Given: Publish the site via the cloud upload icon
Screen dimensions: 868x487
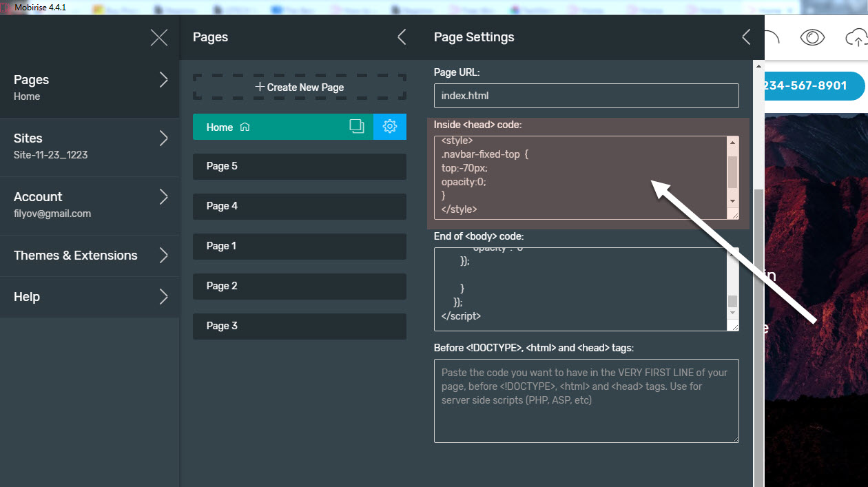Looking at the screenshot, I should pyautogui.click(x=856, y=38).
